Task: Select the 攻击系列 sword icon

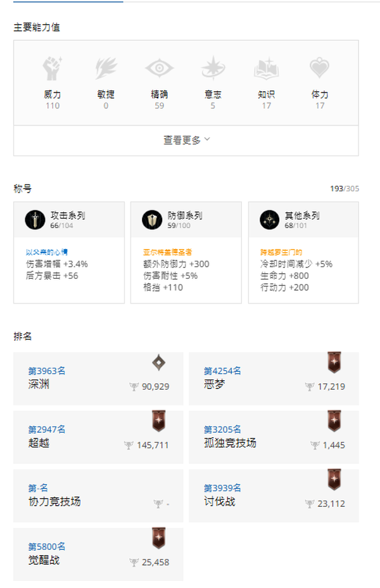Action: (x=35, y=220)
